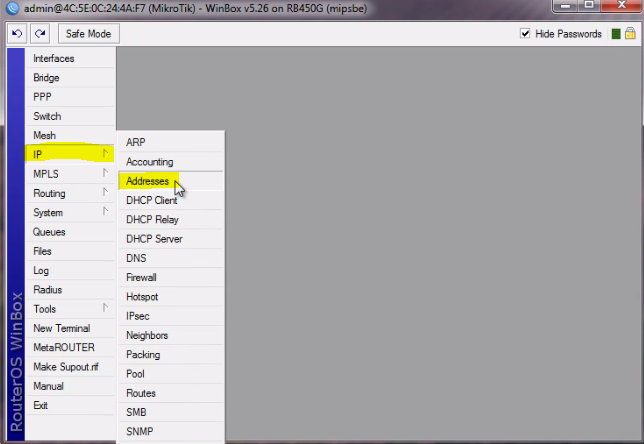The width and height of the screenshot is (644, 444).
Task: Choose DHCP Relay in IP submenu
Action: coord(171,219)
